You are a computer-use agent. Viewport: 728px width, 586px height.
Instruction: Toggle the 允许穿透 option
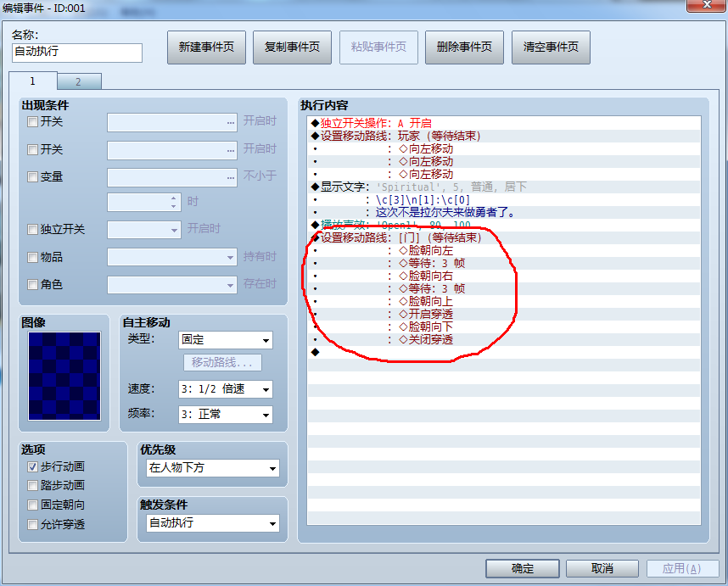32,524
